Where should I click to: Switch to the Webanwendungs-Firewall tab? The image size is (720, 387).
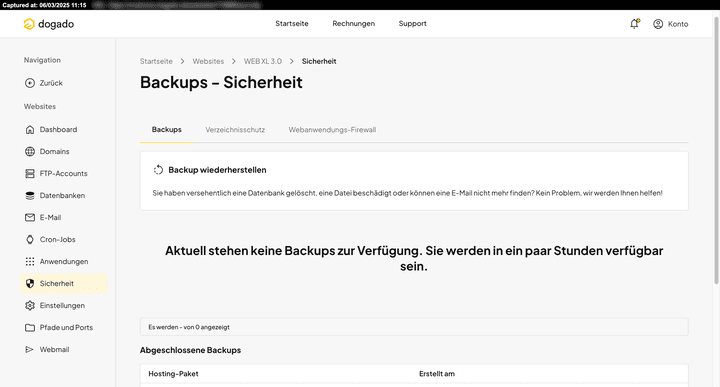pos(332,130)
